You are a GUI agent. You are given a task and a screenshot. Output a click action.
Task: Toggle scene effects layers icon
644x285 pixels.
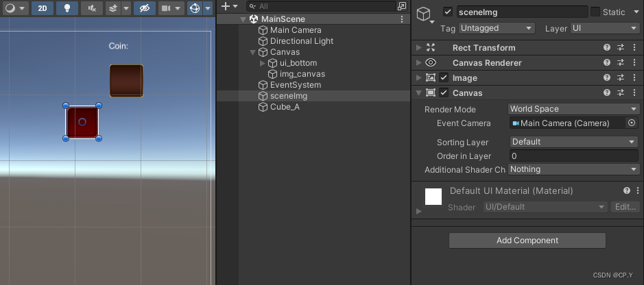click(113, 8)
